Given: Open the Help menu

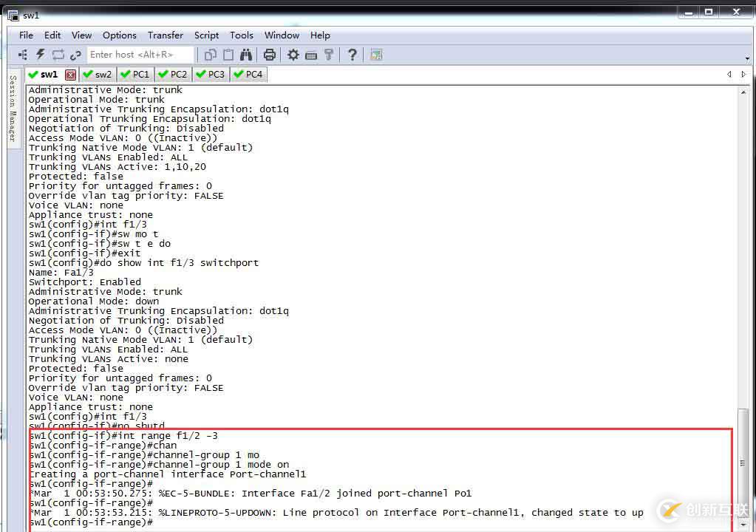Looking at the screenshot, I should click(x=320, y=35).
